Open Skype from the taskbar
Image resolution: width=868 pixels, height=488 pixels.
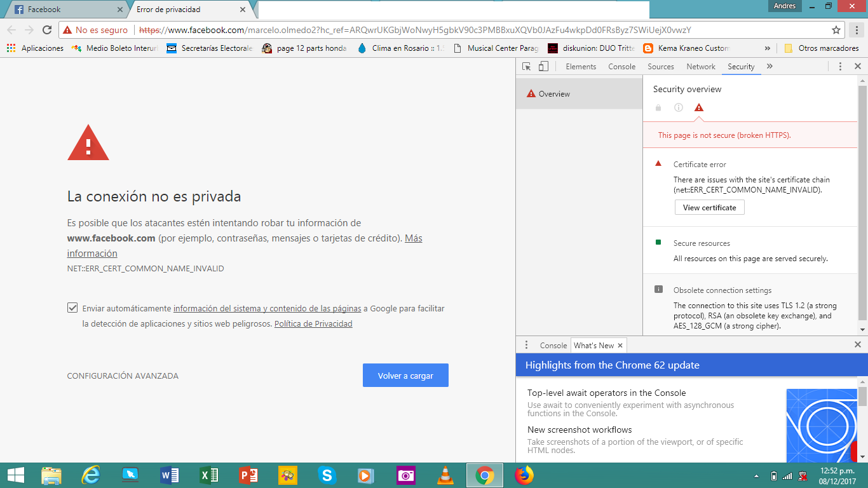327,475
